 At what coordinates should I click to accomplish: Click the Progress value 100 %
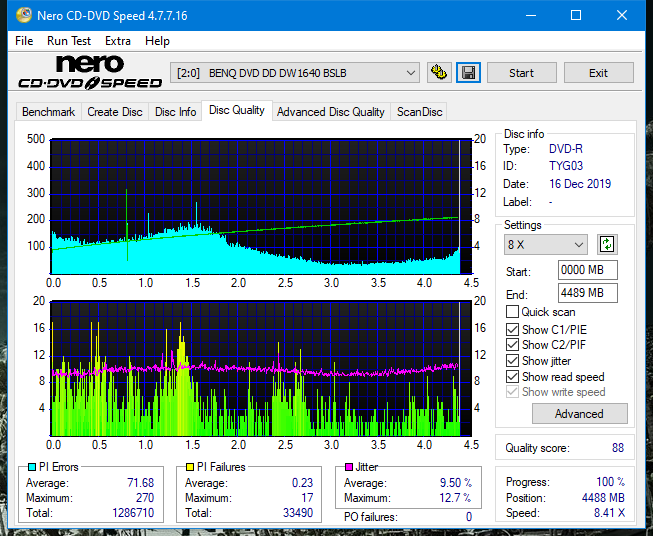click(x=611, y=482)
